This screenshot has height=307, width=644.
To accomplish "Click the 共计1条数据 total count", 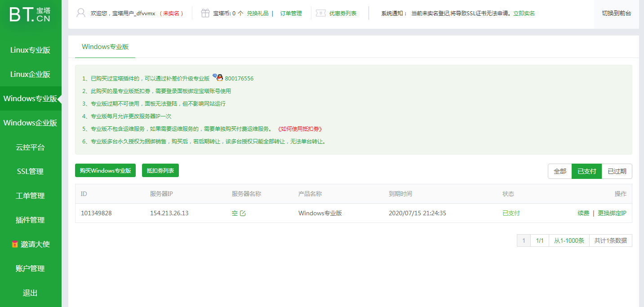I will click(610, 240).
